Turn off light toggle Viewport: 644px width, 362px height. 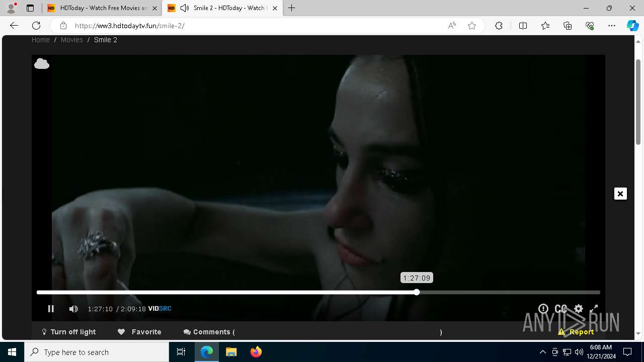68,332
